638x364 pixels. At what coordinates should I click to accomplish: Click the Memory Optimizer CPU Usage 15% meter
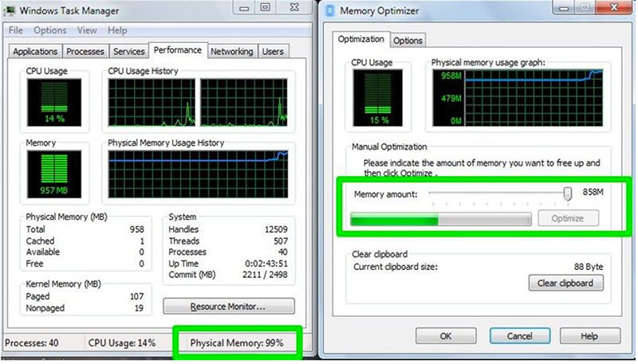click(377, 98)
